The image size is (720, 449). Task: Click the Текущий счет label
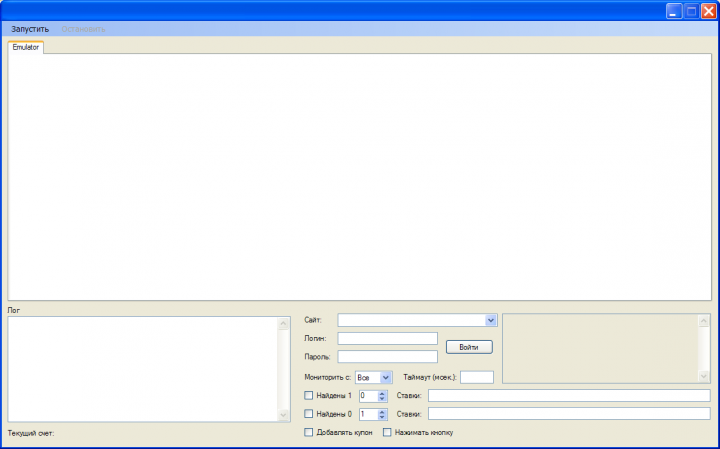point(31,433)
